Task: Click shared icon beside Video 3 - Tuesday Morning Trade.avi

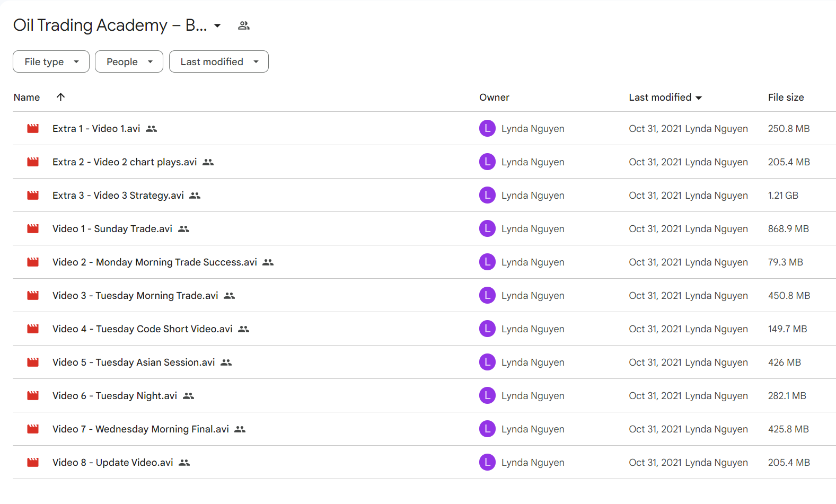Action: pos(230,296)
